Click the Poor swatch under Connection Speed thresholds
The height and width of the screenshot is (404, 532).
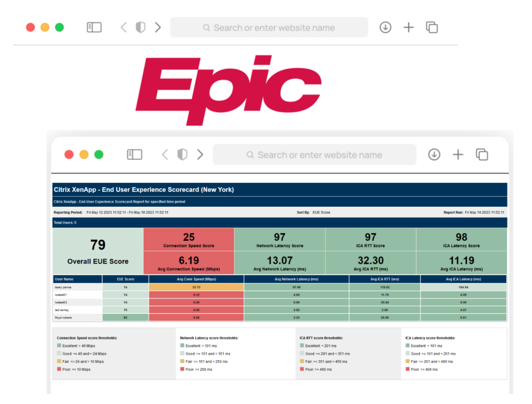tap(59, 369)
